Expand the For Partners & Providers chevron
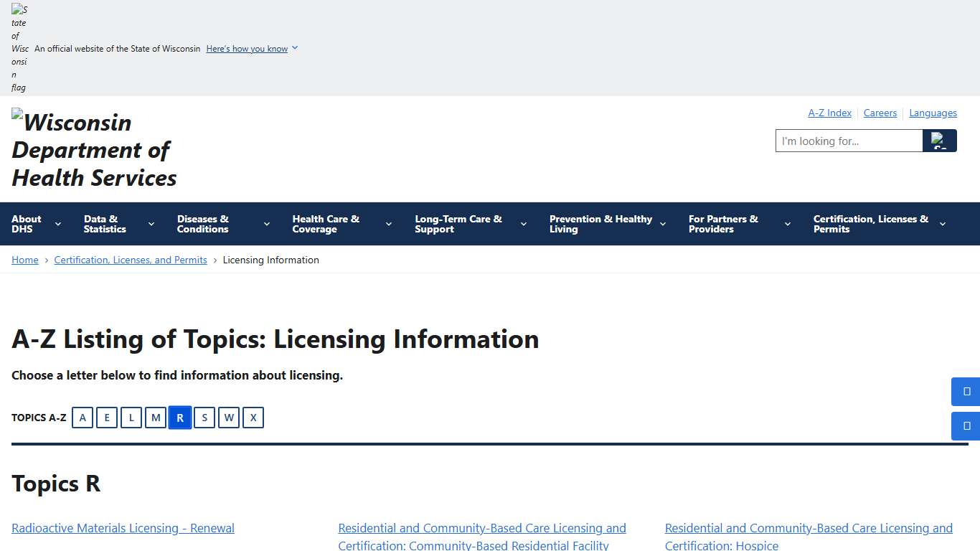Viewport: 980px width, 551px height. point(787,223)
